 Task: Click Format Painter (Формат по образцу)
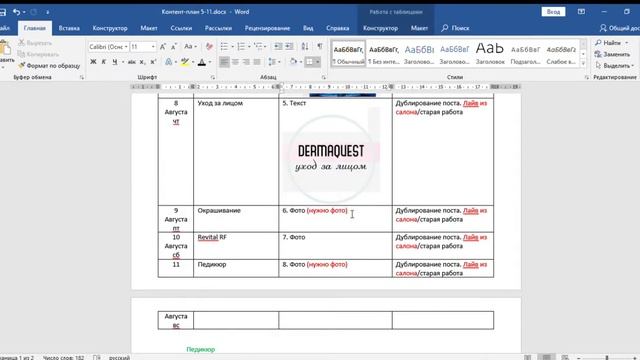49,65
